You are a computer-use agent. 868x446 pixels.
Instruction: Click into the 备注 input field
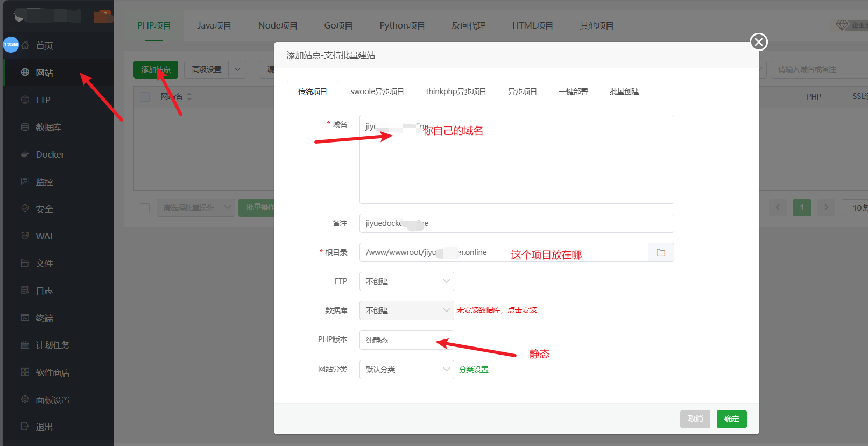(517, 223)
